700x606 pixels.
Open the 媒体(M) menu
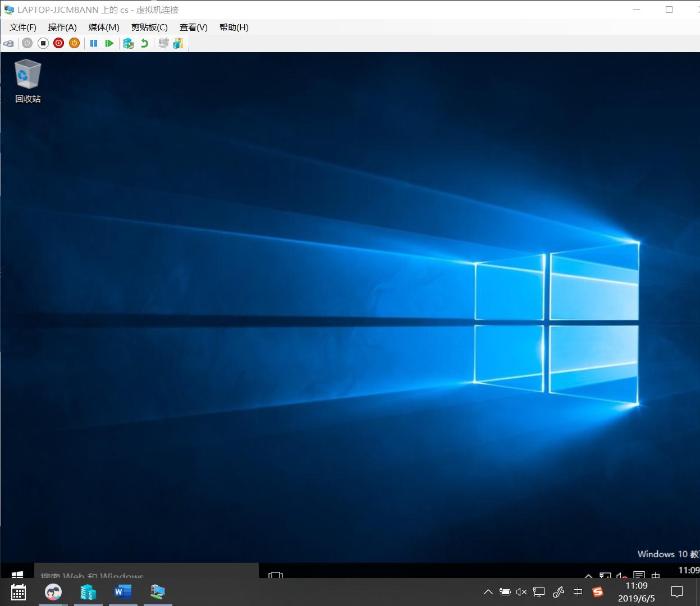104,27
